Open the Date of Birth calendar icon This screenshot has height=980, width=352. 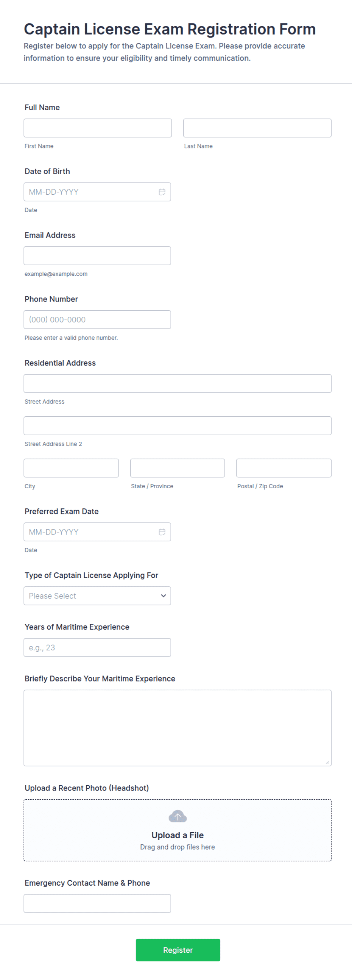pyautogui.click(x=162, y=192)
